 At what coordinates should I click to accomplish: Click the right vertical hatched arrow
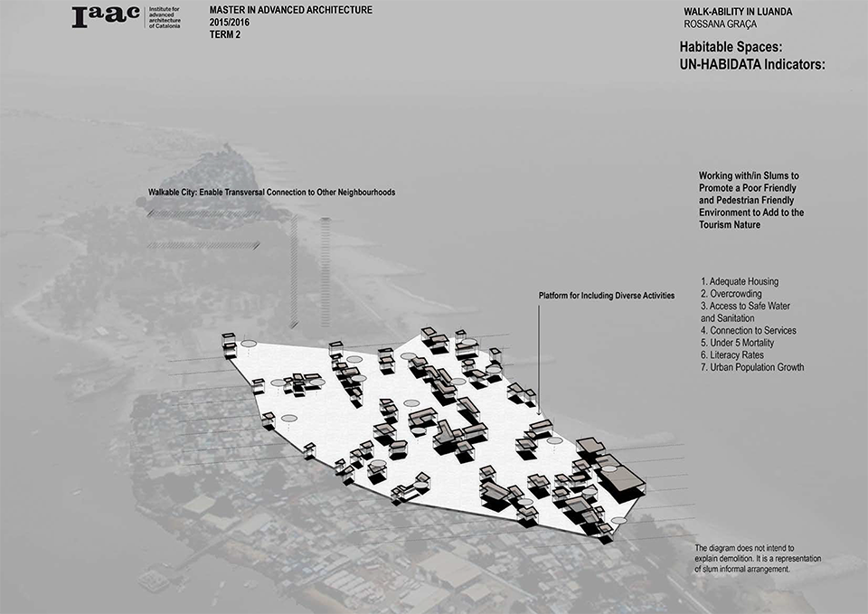click(x=325, y=271)
